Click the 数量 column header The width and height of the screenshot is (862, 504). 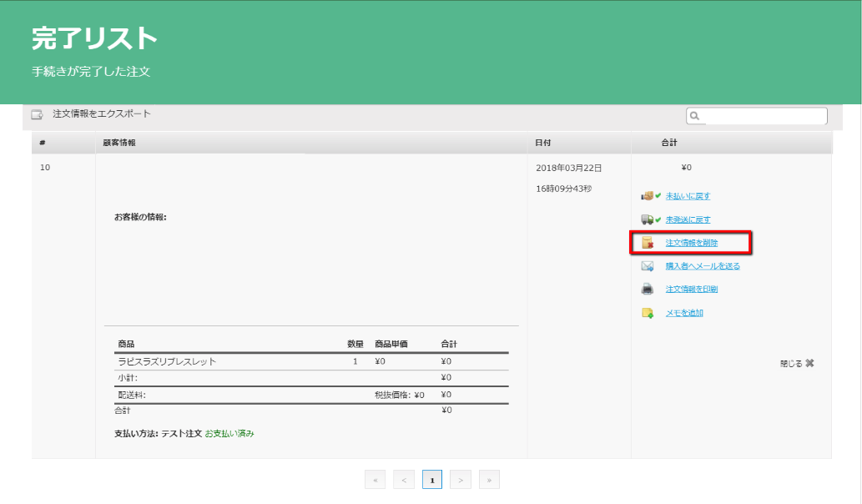click(x=355, y=344)
